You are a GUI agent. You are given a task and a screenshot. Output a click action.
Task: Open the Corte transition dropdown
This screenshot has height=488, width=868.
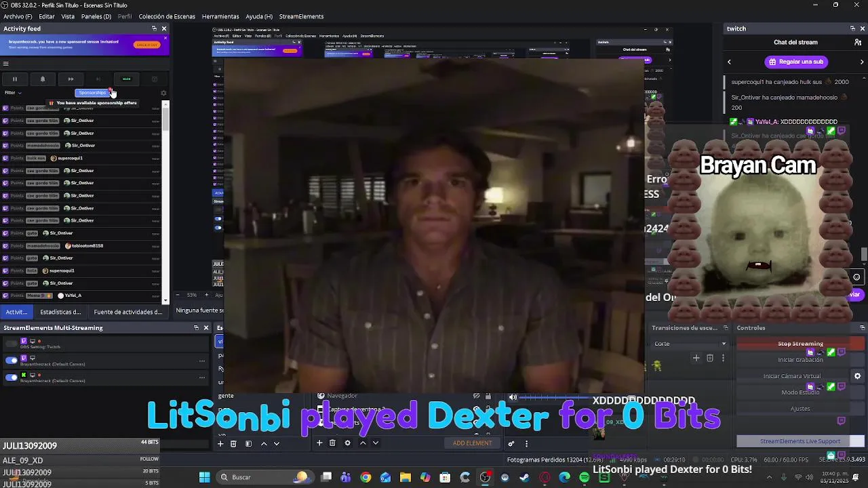pyautogui.click(x=690, y=344)
